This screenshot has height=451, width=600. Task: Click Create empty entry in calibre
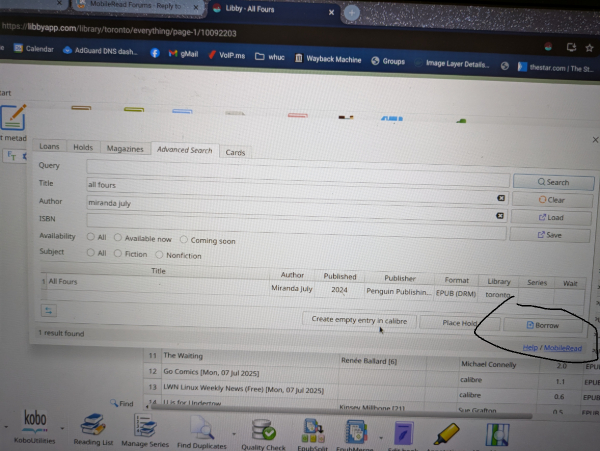coord(359,320)
